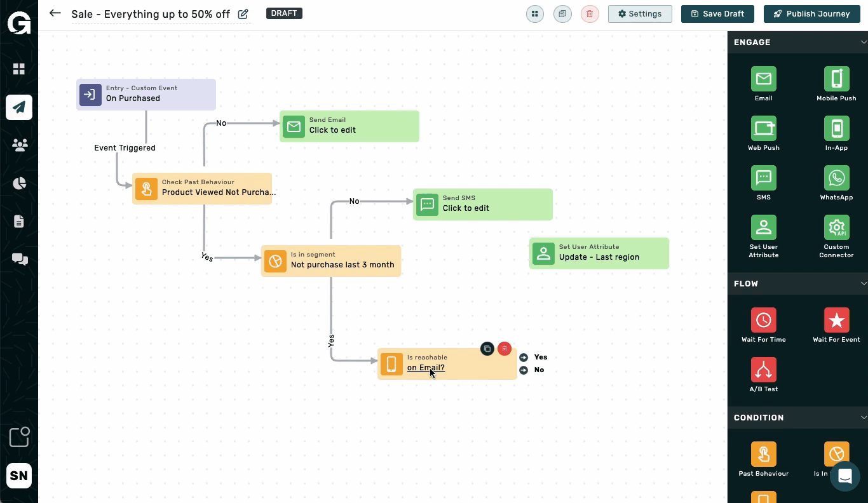Edit the journey title pencil icon
The width and height of the screenshot is (868, 503).
click(243, 14)
